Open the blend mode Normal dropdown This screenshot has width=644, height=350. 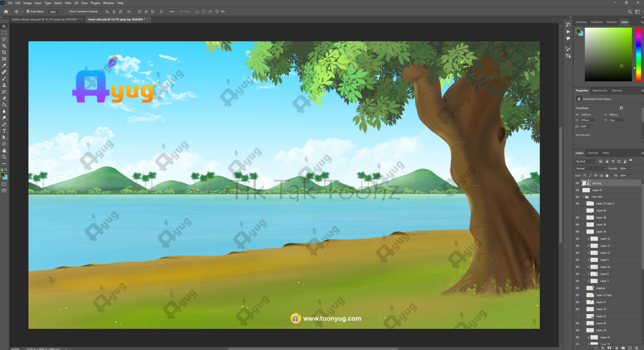[590, 168]
